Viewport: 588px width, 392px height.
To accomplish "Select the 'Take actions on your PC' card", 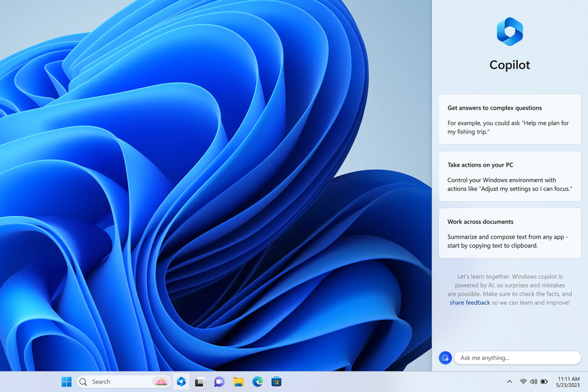I will [x=510, y=176].
